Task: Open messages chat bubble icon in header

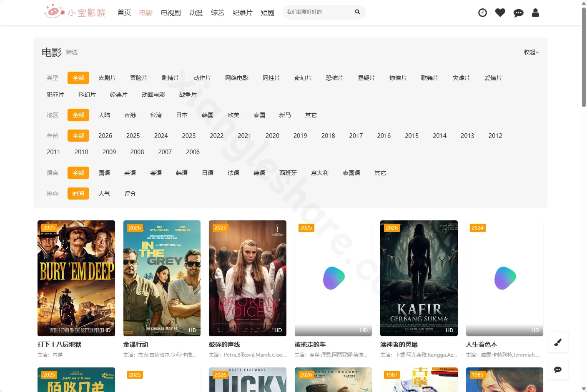Action: point(518,13)
